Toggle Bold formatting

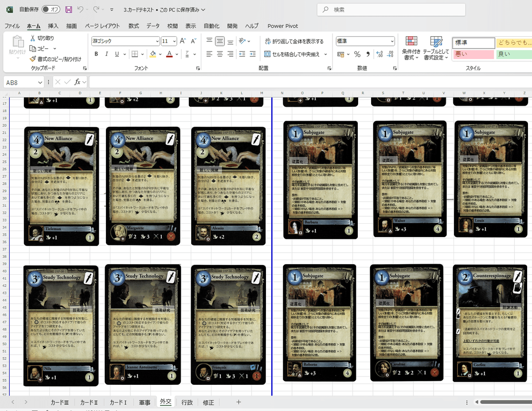tap(96, 54)
